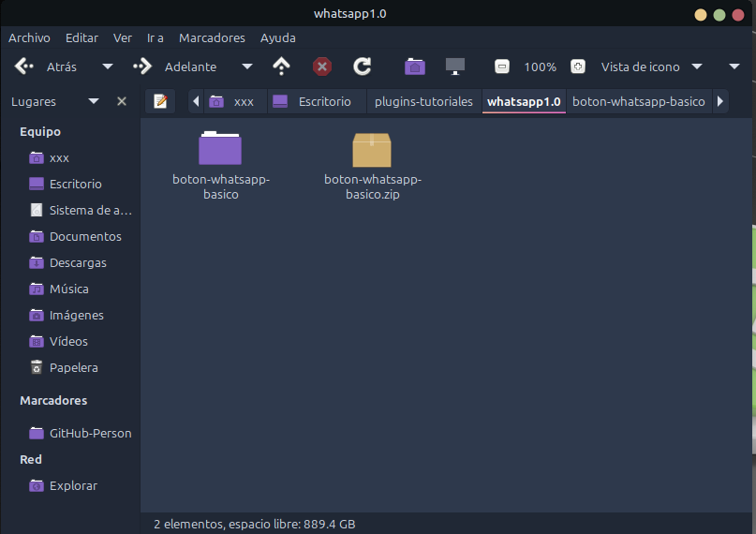Open the Lugares sidebar type dropdown
Image resolution: width=756 pixels, height=534 pixels.
coord(94,101)
